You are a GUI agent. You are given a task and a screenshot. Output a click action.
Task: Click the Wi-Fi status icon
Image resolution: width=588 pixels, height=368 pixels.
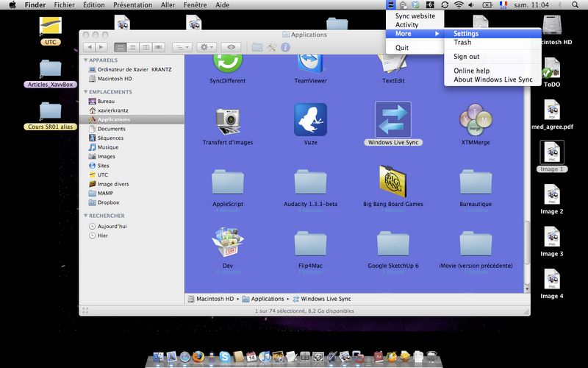[458, 5]
